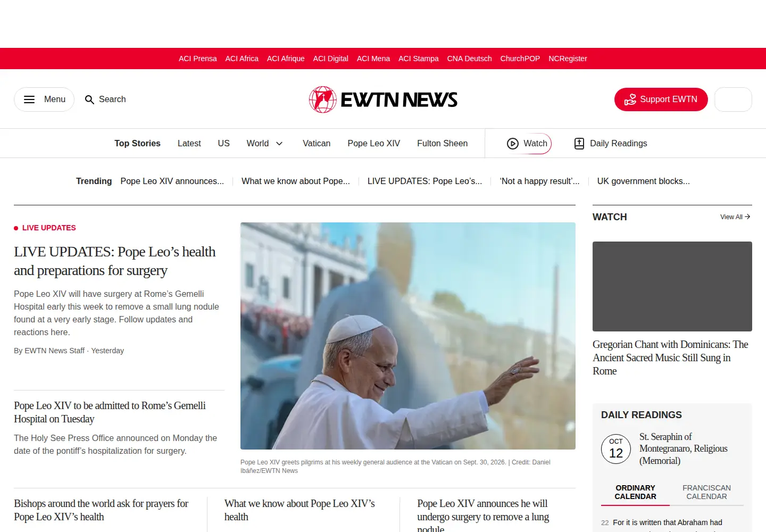766x532 pixels.
Task: Select the Top Stories tab
Action: click(x=137, y=144)
